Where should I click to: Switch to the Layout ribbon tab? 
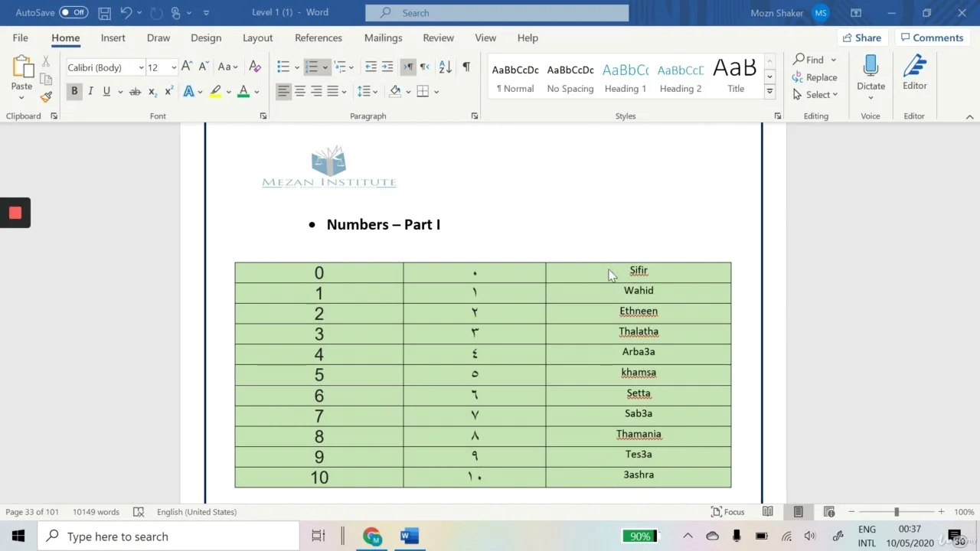tap(257, 37)
